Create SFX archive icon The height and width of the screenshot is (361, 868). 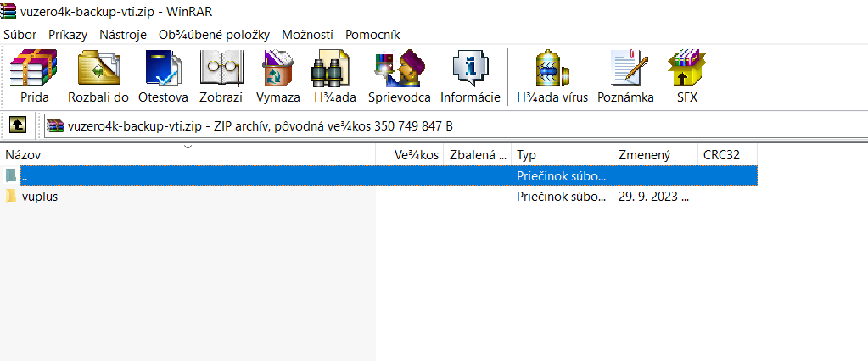point(687,68)
